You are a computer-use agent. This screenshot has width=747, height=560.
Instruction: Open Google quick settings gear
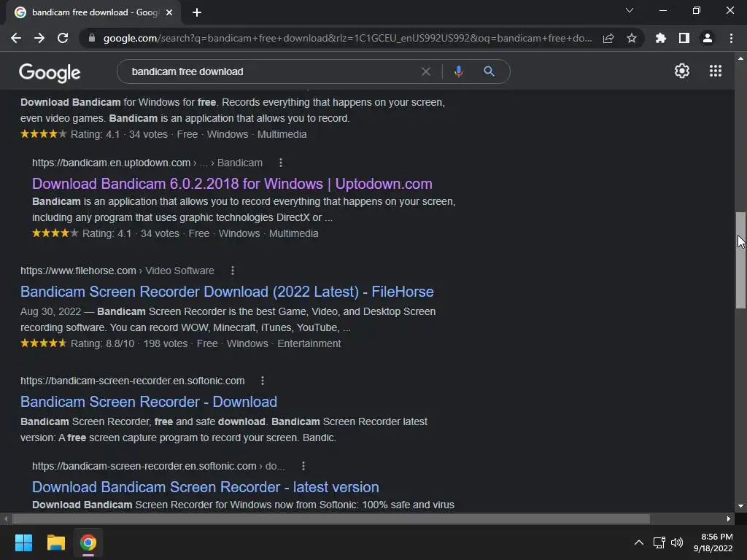pyautogui.click(x=682, y=71)
